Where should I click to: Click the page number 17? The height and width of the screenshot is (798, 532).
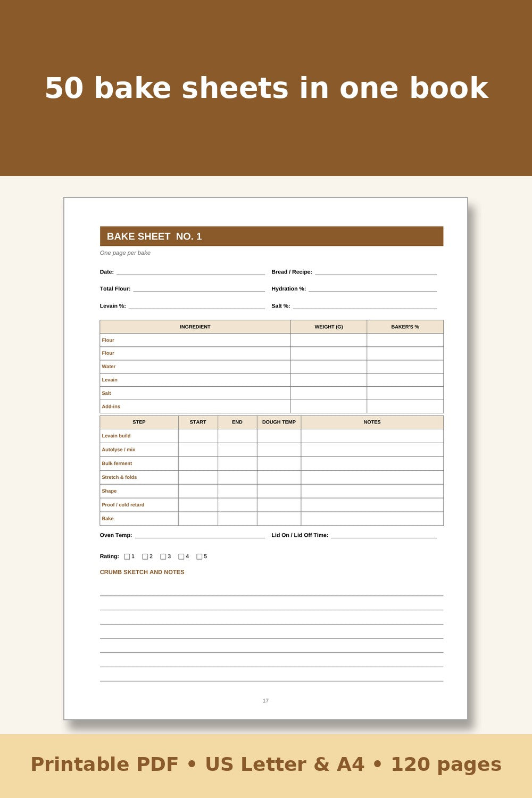(265, 701)
